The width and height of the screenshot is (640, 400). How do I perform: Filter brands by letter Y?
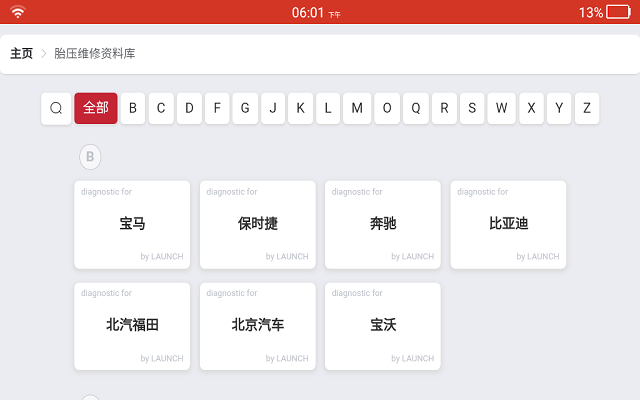click(559, 108)
